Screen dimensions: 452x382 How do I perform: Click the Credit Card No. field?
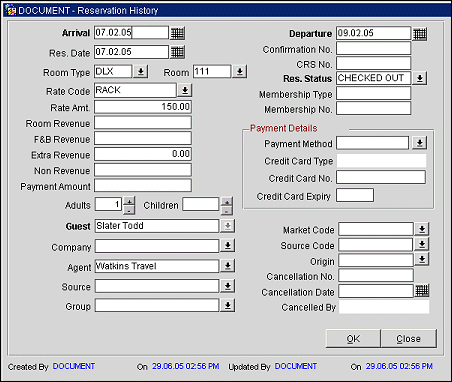pyautogui.click(x=381, y=177)
